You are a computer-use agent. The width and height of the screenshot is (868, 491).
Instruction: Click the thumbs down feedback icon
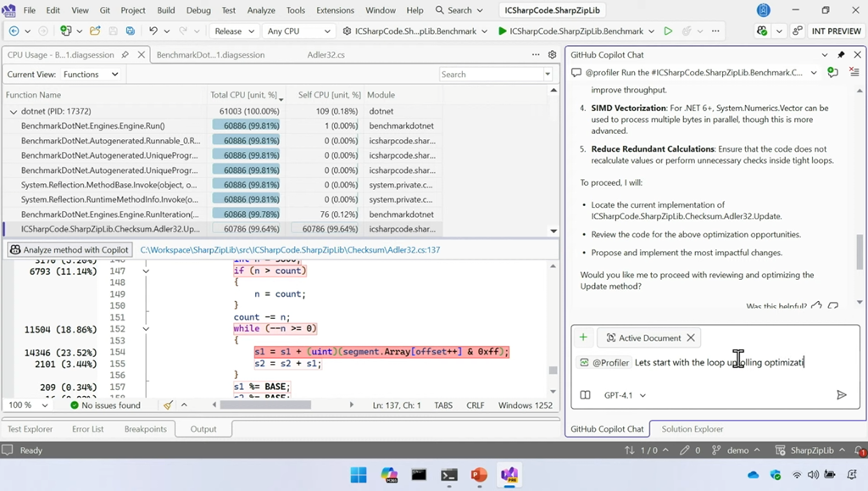833,305
